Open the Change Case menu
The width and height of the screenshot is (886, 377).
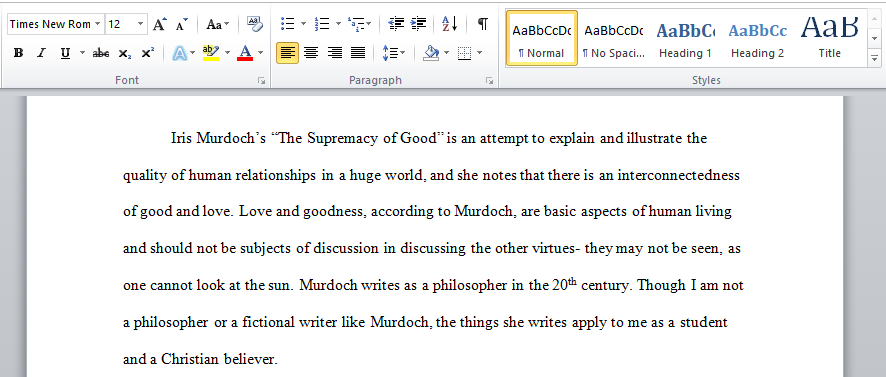click(218, 24)
